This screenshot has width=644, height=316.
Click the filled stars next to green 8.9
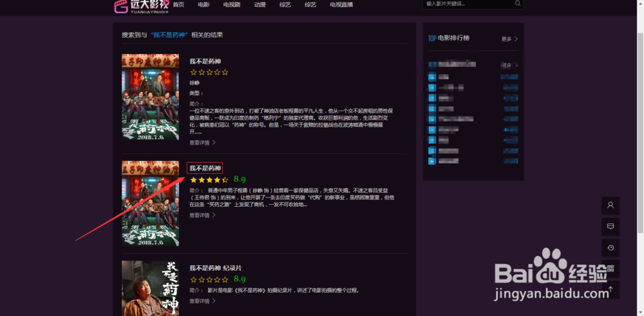[209, 180]
